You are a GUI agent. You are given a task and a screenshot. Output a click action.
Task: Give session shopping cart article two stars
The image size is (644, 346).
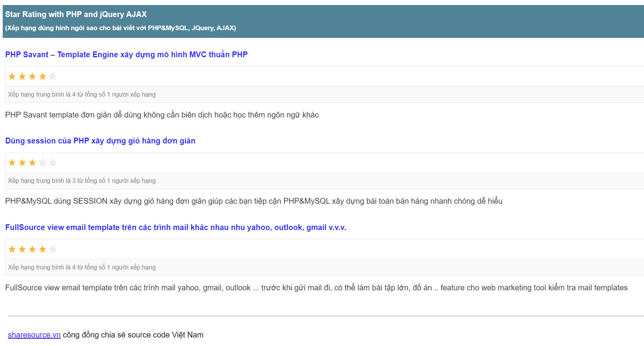coord(22,163)
